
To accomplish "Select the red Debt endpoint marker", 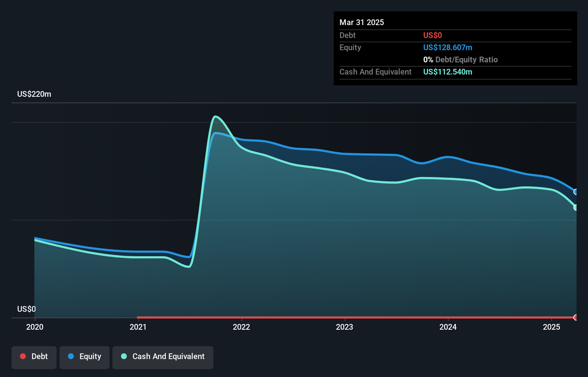I will pos(576,318).
